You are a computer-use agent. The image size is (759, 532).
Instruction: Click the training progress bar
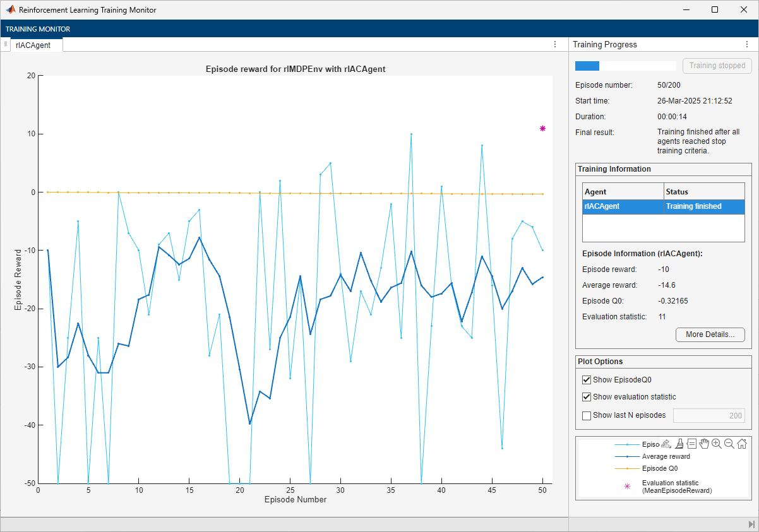pos(625,66)
